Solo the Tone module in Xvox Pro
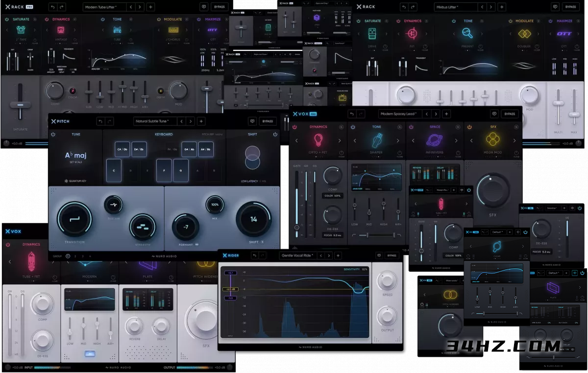The height and width of the screenshot is (373, 588). (399, 127)
